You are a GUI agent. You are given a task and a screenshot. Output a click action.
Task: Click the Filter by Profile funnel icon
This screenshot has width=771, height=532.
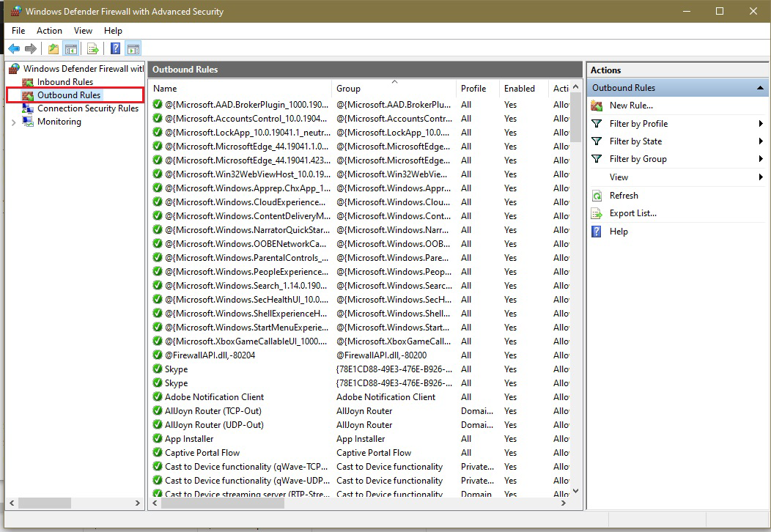click(597, 123)
